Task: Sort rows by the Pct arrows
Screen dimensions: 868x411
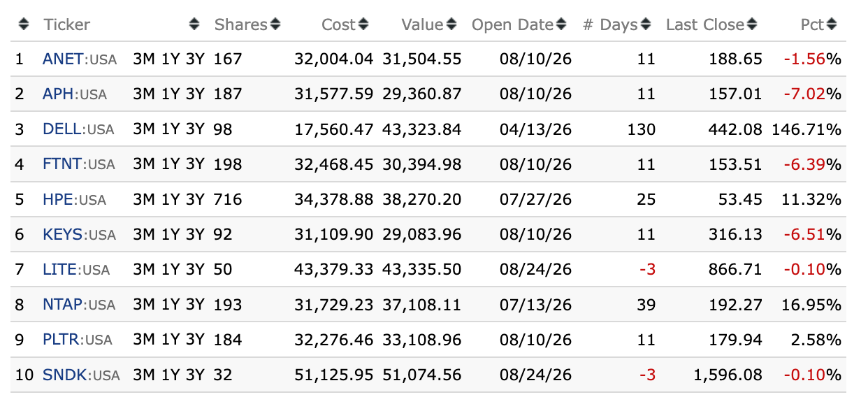Action: 832,24
